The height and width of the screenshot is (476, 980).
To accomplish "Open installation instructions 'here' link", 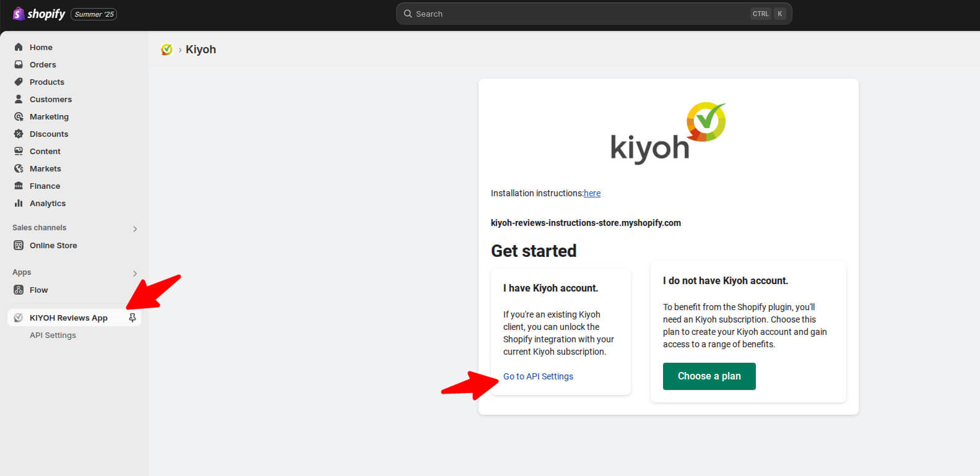I will coord(592,193).
